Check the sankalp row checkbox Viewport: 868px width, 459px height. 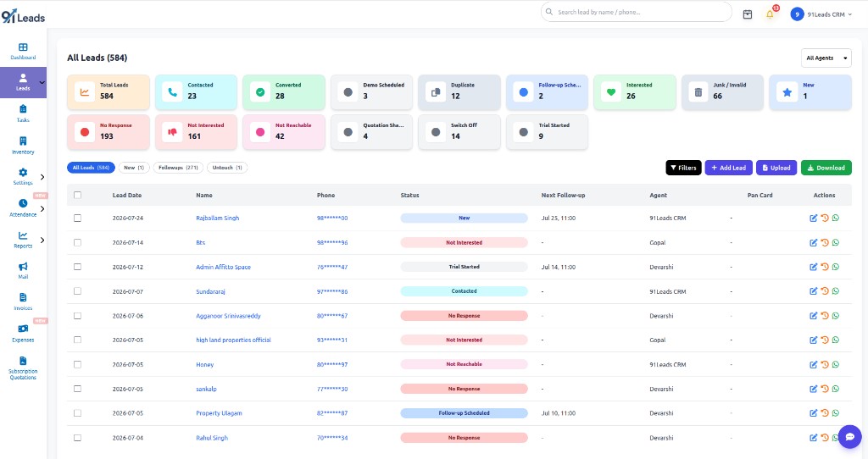click(x=77, y=389)
